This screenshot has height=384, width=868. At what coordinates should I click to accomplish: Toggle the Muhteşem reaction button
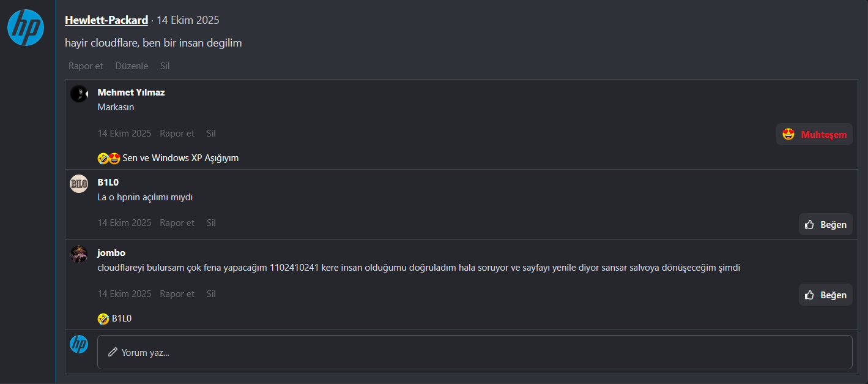pyautogui.click(x=814, y=134)
